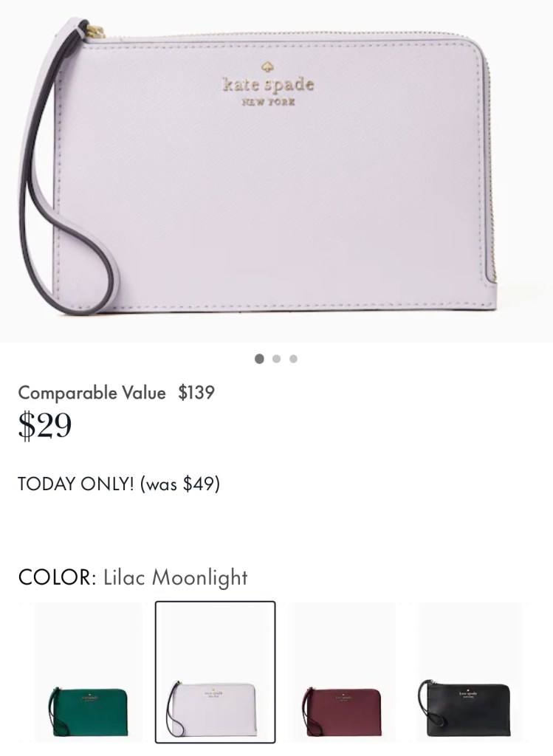553x756 pixels.
Task: Click the Lilac Moonlight color name text
Action: (176, 577)
